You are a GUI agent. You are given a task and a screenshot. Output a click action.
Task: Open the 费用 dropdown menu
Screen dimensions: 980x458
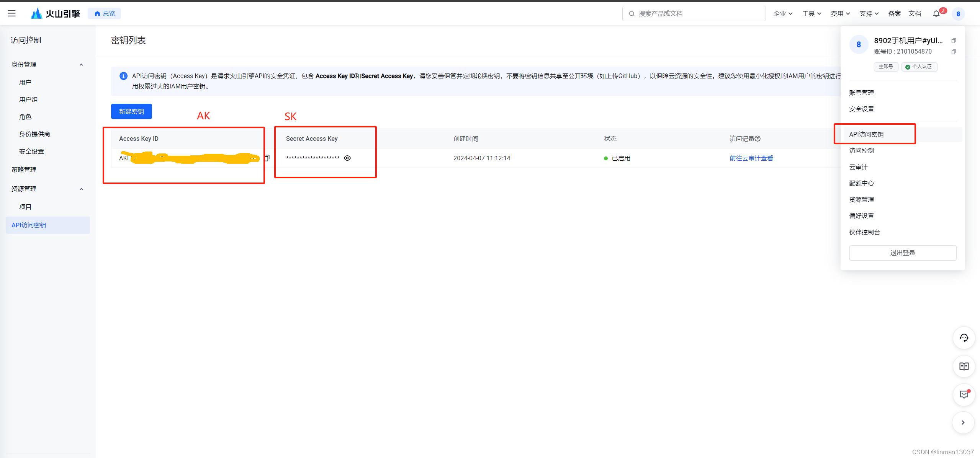[x=840, y=14]
